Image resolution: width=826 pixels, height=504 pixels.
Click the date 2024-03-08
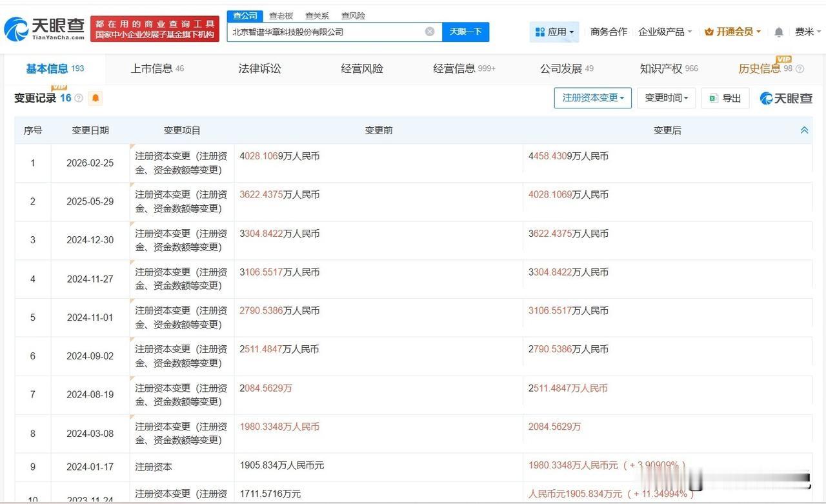click(x=90, y=434)
